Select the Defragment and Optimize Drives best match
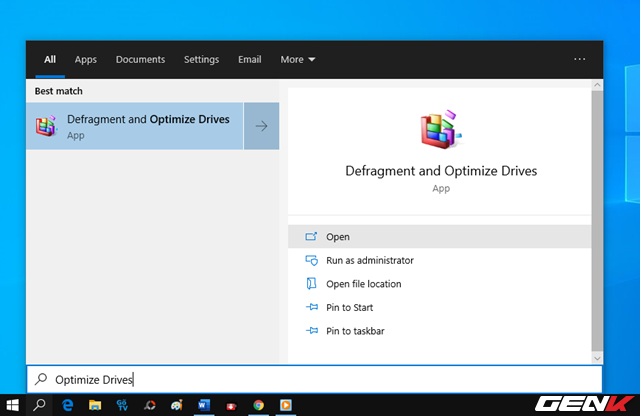The image size is (640, 416). tap(135, 126)
